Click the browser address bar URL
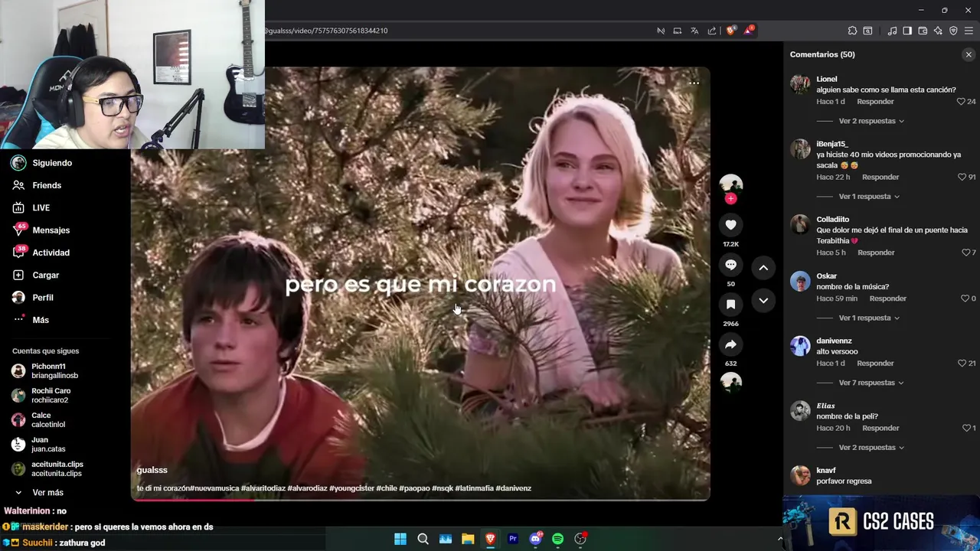The width and height of the screenshot is (980, 551). click(326, 31)
